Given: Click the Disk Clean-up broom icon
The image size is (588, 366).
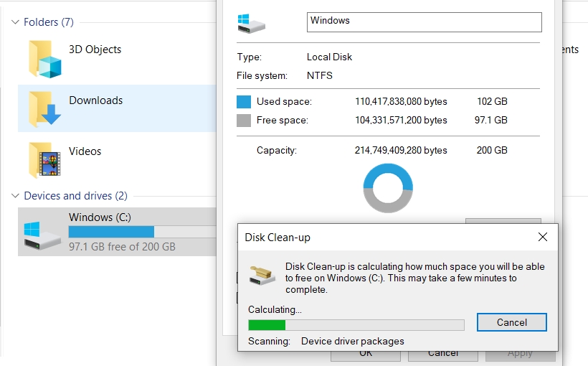Looking at the screenshot, I should (262, 276).
